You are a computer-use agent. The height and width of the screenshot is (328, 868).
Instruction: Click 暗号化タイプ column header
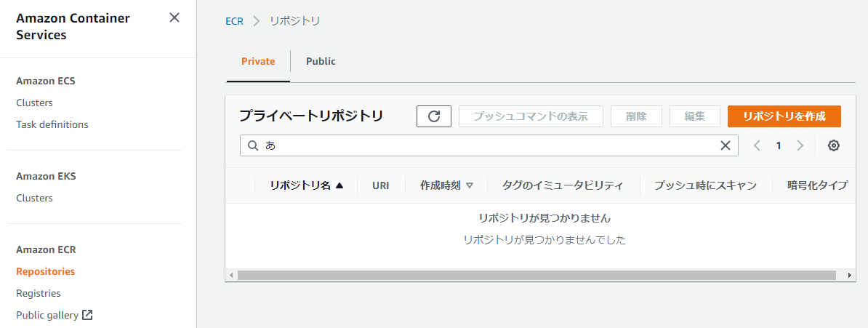(x=817, y=185)
